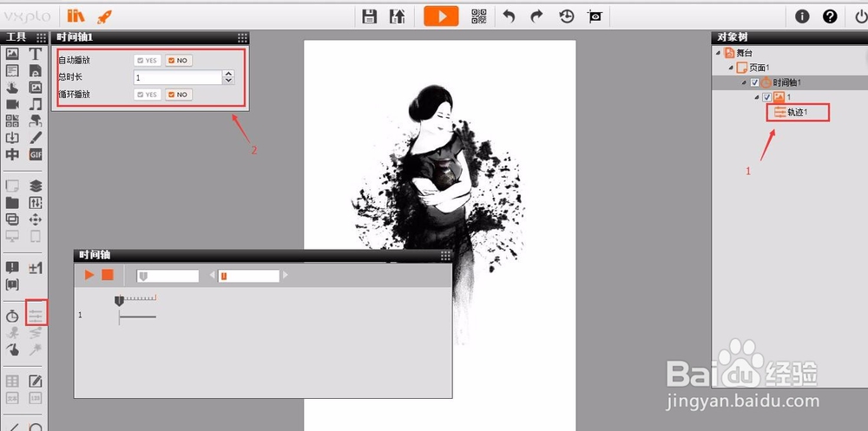This screenshot has width=868, height=431.
Task: Select the stopwatch timeline tool
Action: pyautogui.click(x=12, y=317)
